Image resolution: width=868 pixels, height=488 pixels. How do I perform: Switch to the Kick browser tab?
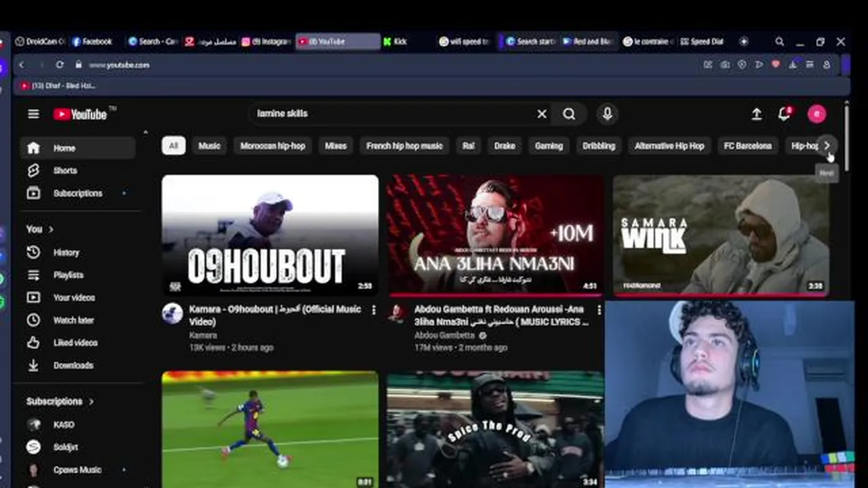point(406,41)
